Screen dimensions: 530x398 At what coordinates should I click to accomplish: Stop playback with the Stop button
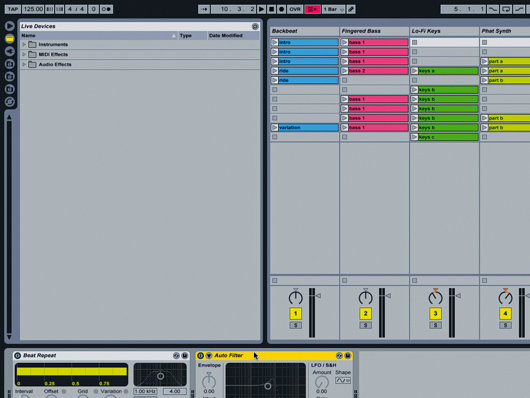coord(271,9)
